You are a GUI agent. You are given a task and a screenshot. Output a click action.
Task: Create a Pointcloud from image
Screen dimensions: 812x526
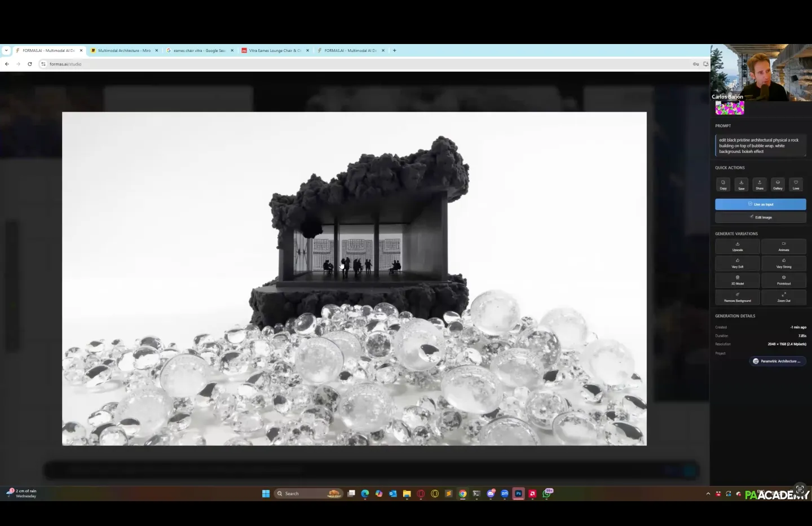(783, 280)
